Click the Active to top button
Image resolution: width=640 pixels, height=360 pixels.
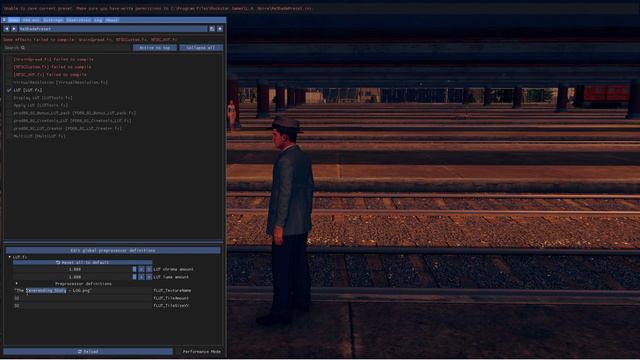coord(155,48)
